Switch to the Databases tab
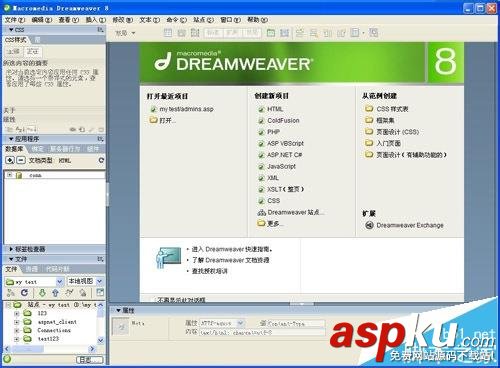 14,149
